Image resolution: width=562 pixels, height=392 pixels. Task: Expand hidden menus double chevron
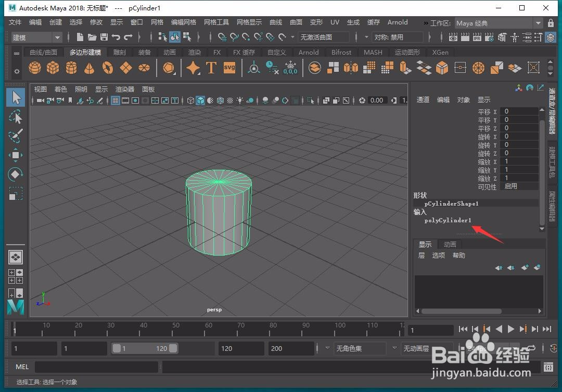tap(426, 23)
